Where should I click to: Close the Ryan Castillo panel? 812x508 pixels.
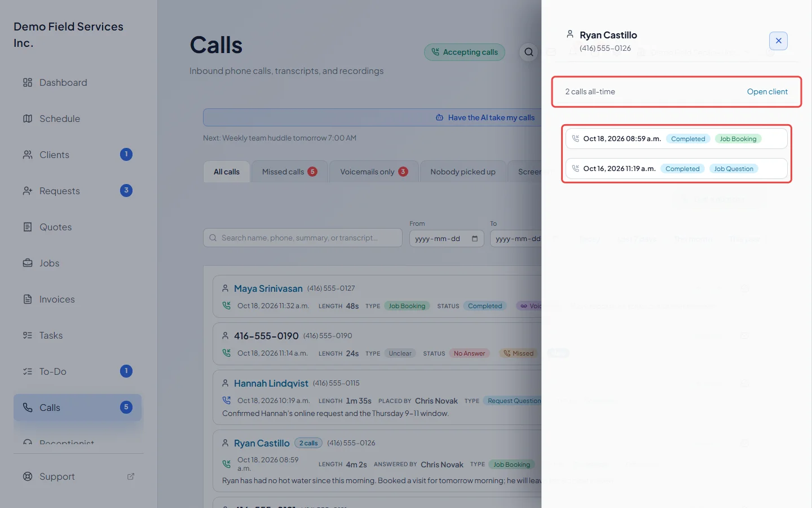click(x=778, y=41)
